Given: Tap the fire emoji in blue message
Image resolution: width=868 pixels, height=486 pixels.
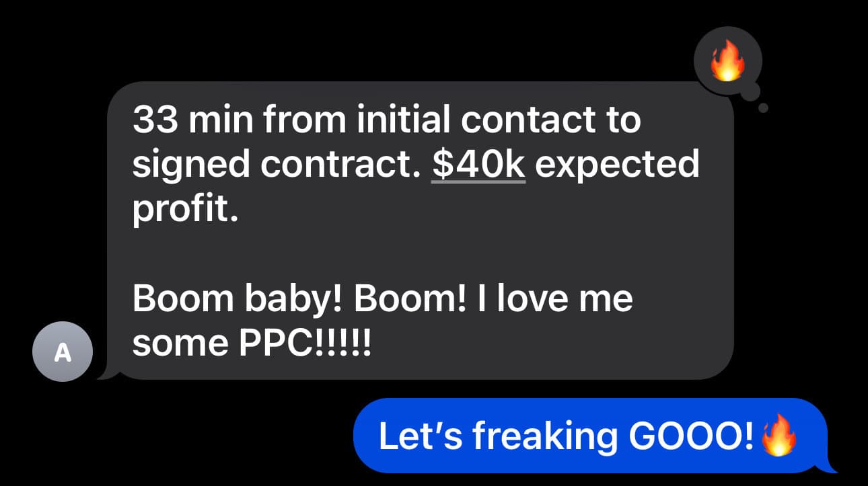Looking at the screenshot, I should point(779,436).
